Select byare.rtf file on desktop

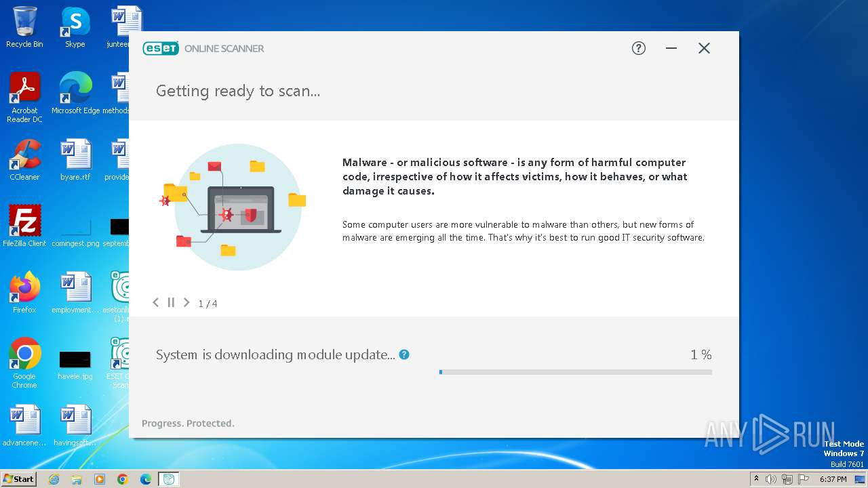click(x=75, y=160)
